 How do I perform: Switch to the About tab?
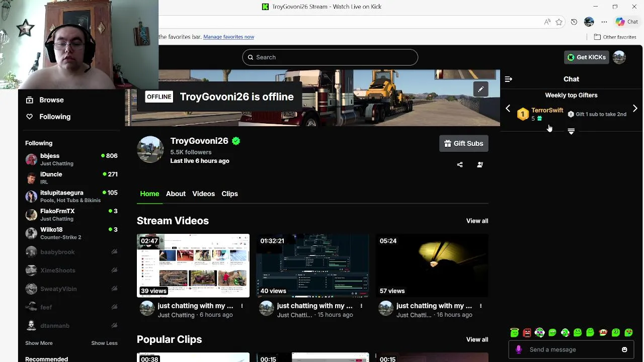pyautogui.click(x=176, y=194)
